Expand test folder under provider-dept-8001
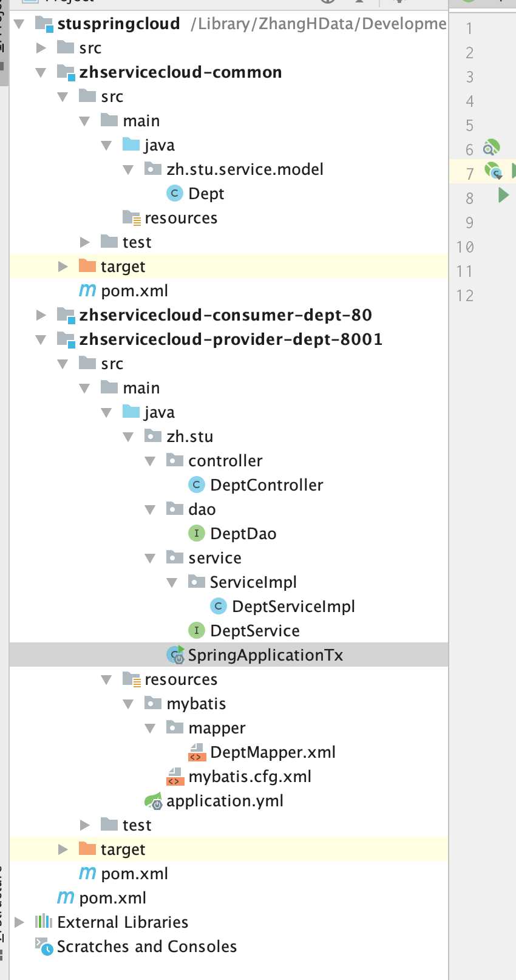Image resolution: width=516 pixels, height=980 pixels. [85, 825]
